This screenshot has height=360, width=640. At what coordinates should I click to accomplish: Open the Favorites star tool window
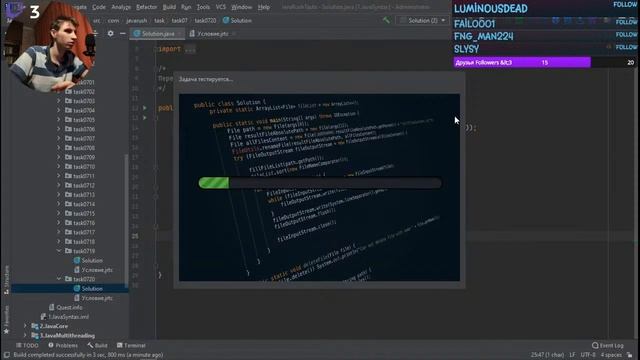[6, 320]
